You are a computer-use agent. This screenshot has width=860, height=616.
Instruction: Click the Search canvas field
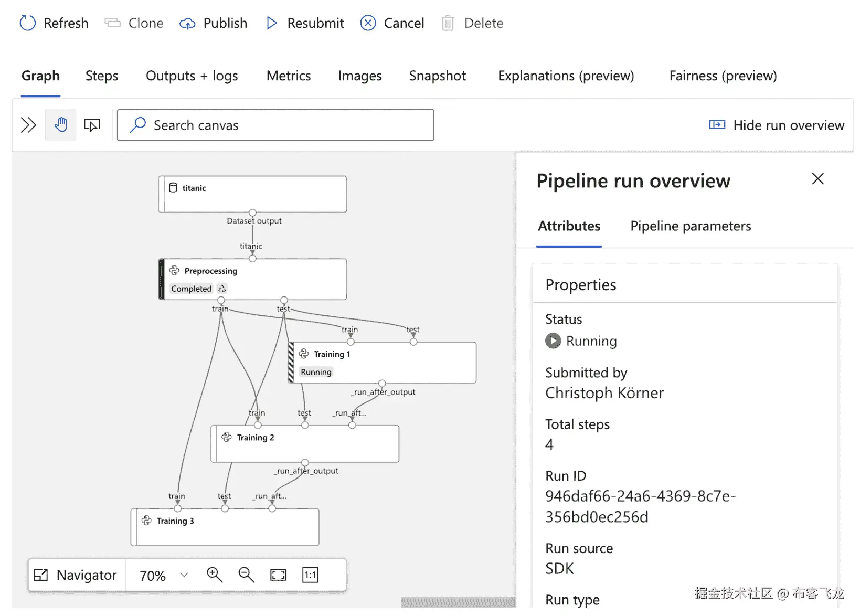point(275,125)
